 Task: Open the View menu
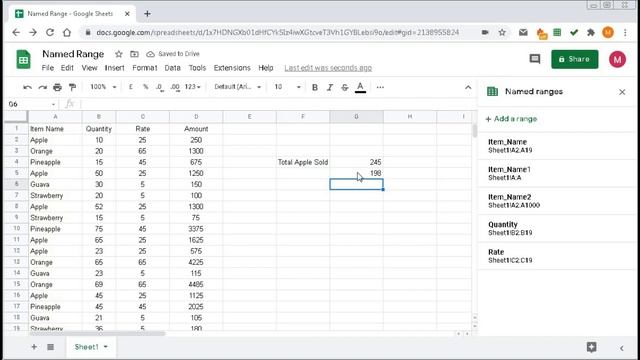89,68
